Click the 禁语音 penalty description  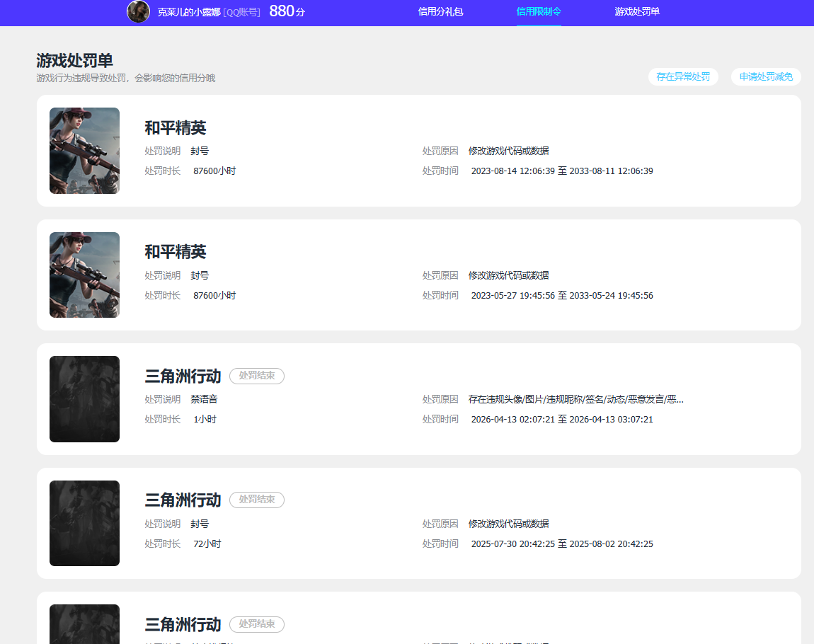204,399
